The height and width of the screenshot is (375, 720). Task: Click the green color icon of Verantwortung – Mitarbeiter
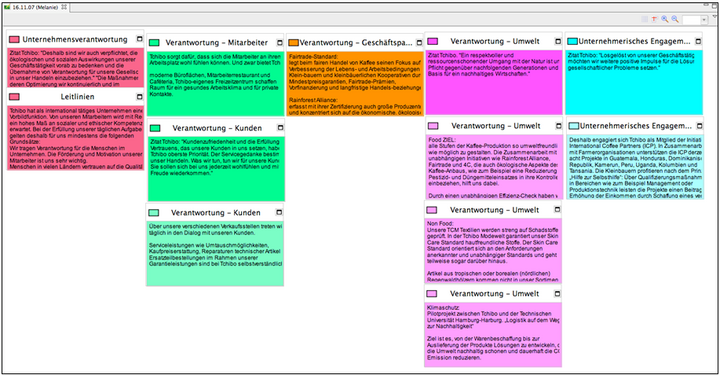pyautogui.click(x=154, y=43)
